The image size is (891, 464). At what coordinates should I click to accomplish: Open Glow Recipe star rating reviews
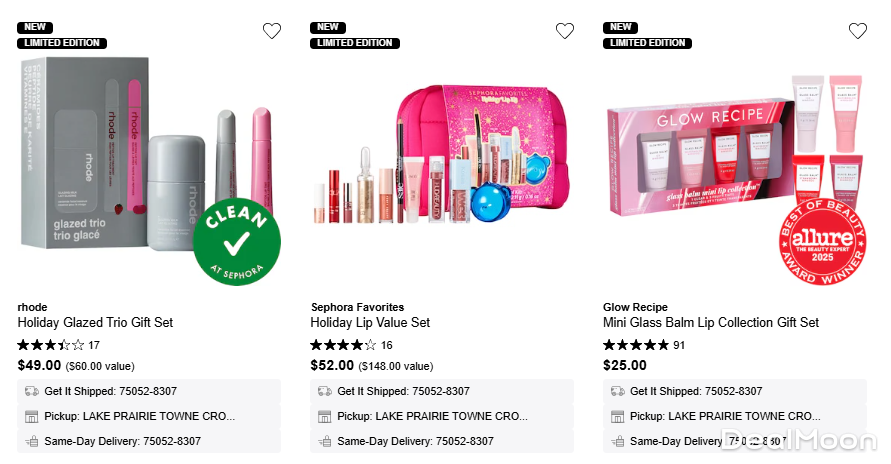point(636,345)
